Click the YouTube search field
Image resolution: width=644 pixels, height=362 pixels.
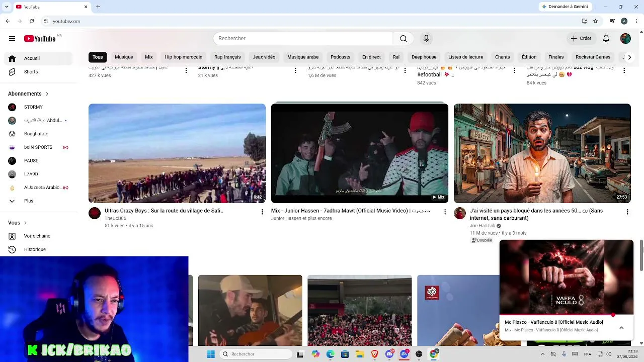point(303,39)
